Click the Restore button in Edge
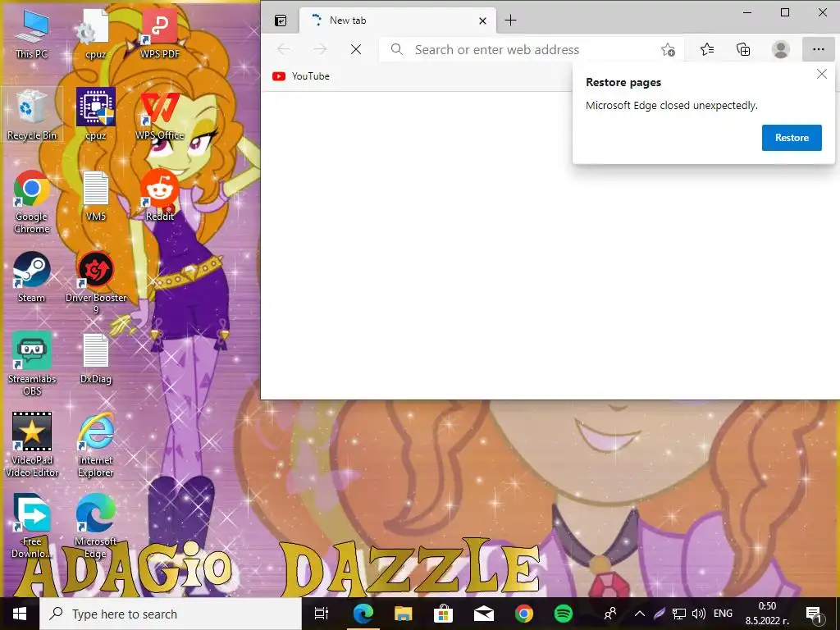The height and width of the screenshot is (630, 840). click(x=792, y=138)
